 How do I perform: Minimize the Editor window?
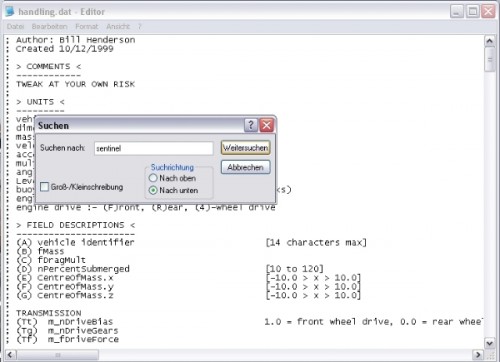tap(457, 12)
